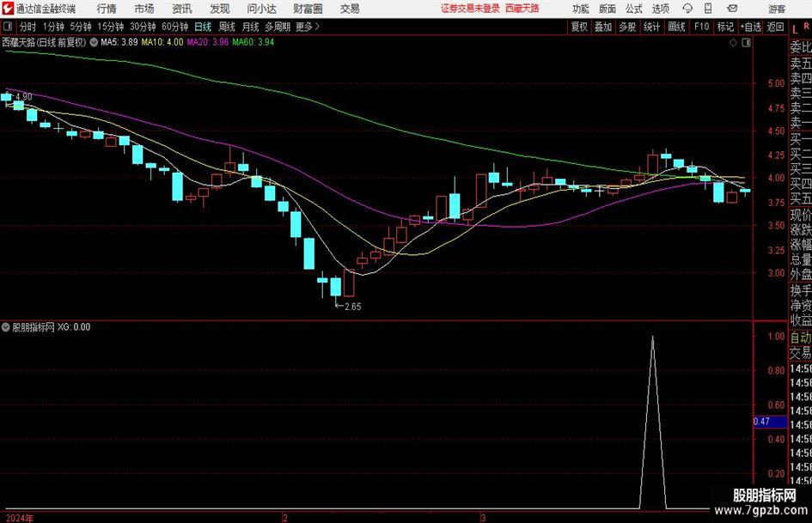812x523 pixels.
Task: Click the 统计 toolbar button
Action: coord(652,27)
